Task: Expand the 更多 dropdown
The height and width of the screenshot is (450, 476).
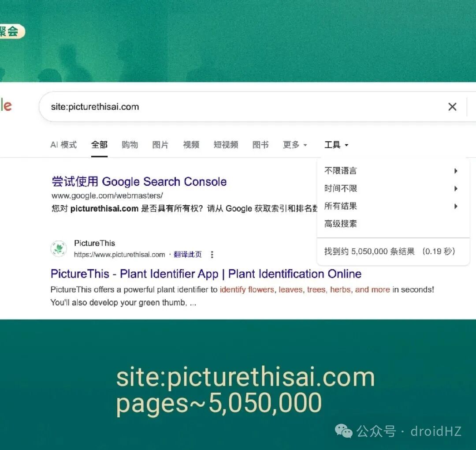Action: point(295,145)
